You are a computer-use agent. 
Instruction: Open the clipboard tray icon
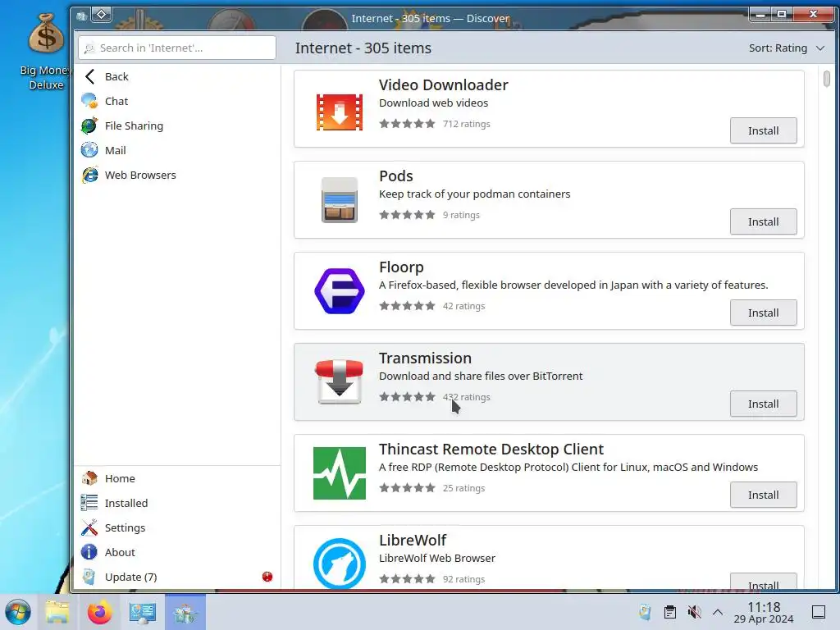point(669,612)
